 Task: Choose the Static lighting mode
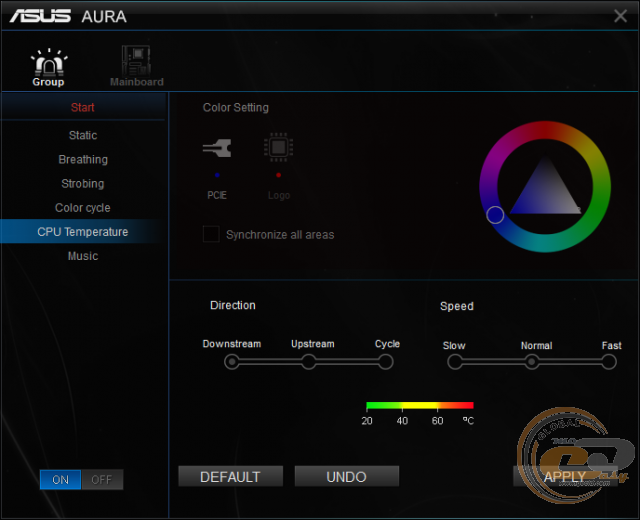click(83, 135)
